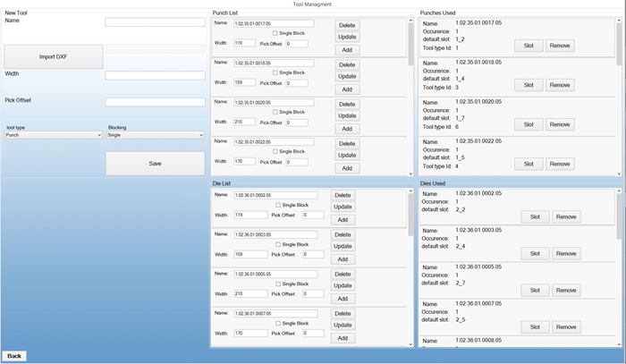Delete punch 1.02.35.01.0018.05 from Punch List
This screenshot has width=626, height=364.
point(346,65)
